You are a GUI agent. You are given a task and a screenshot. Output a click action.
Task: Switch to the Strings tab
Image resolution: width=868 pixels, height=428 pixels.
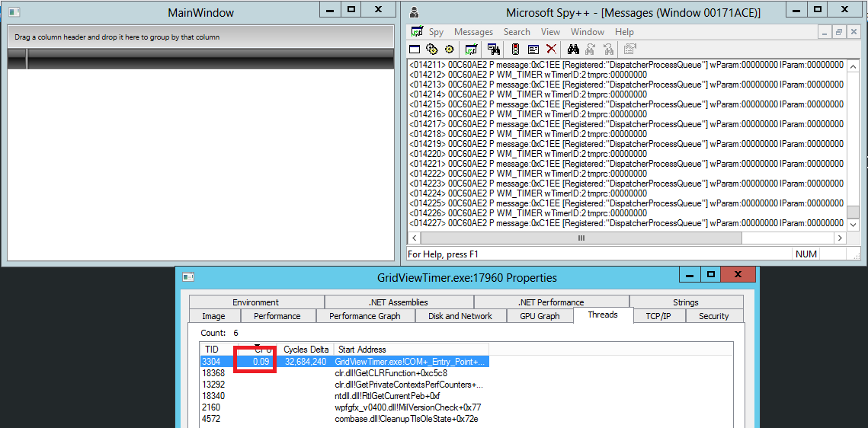click(x=685, y=302)
